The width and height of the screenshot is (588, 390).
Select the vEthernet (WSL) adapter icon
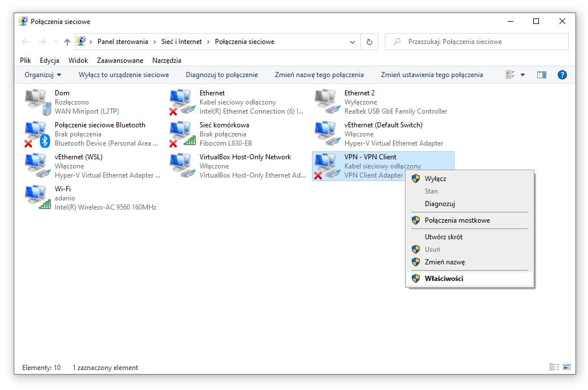(38, 166)
